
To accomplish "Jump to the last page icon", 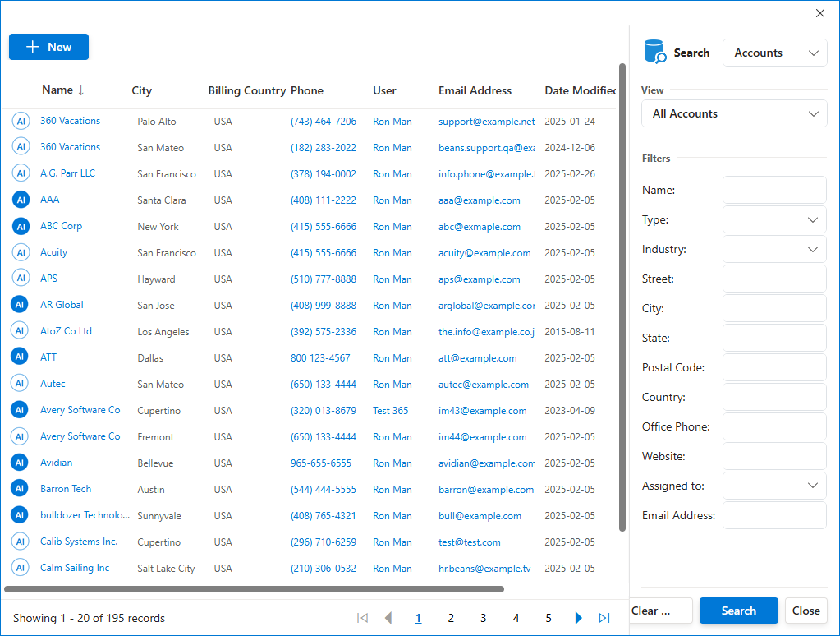I will pos(604,618).
